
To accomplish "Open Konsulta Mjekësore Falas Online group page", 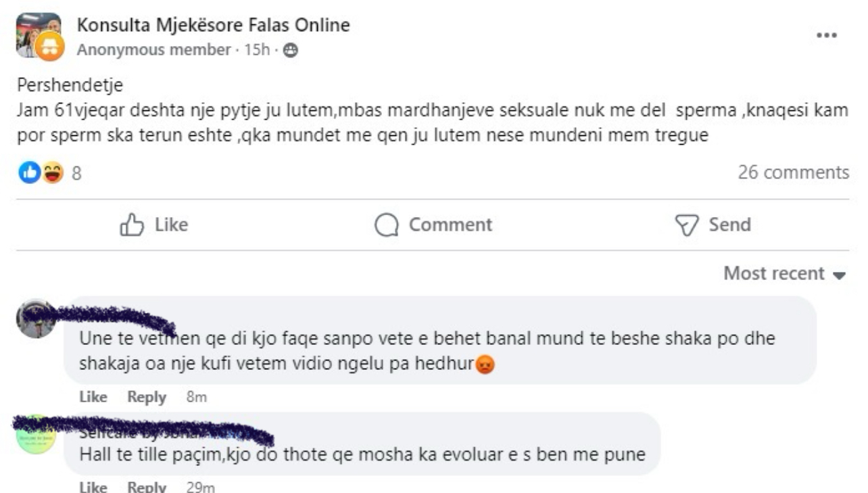I will [214, 26].
